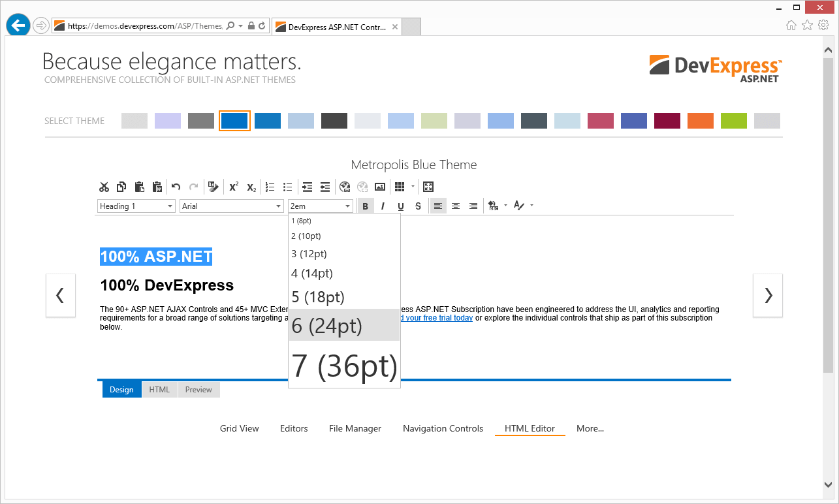
Task: Click the Insert Table grid icon
Action: [400, 187]
